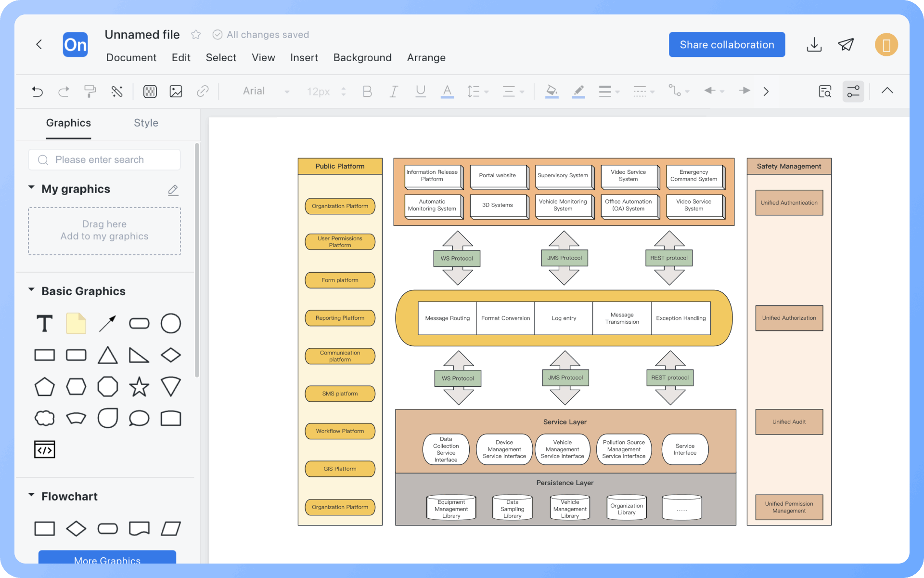Click the left panel scrollbar
Image resolution: width=924 pixels, height=578 pixels.
pyautogui.click(x=197, y=260)
